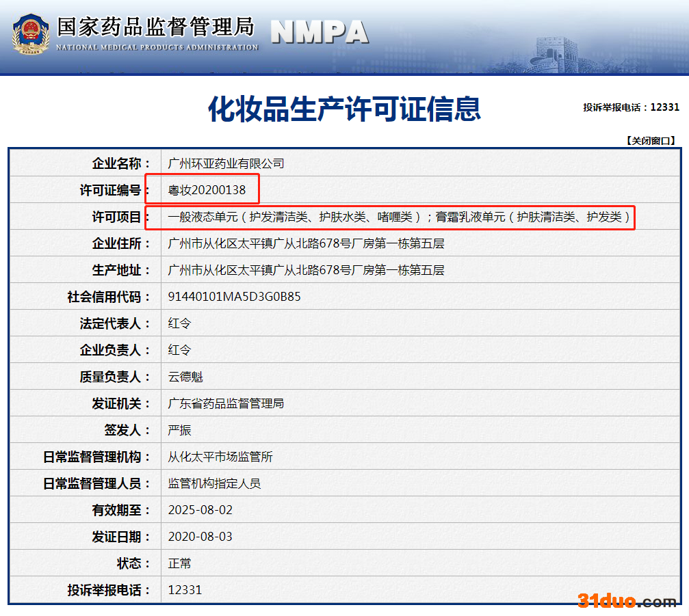Viewport: 689px width, 616px height.
Task: Click the 化妆品生产许可证信息 page heading
Action: [x=344, y=109]
